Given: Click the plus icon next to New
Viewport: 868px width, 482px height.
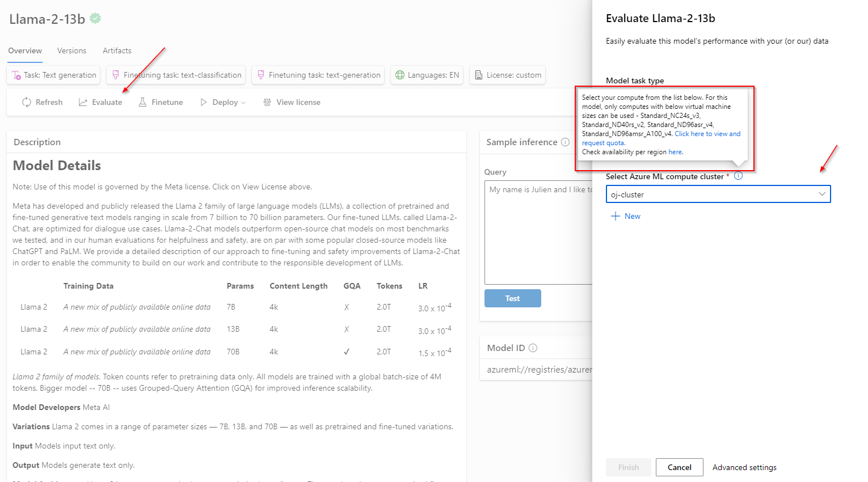Looking at the screenshot, I should coord(615,216).
